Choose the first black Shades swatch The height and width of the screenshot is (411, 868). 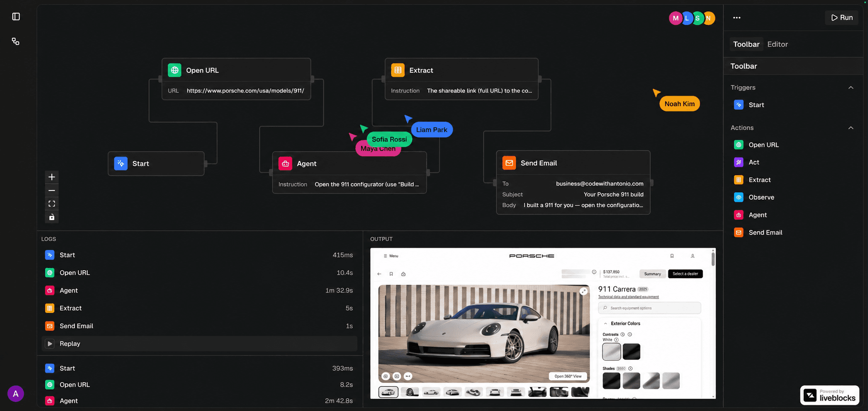[611, 381]
